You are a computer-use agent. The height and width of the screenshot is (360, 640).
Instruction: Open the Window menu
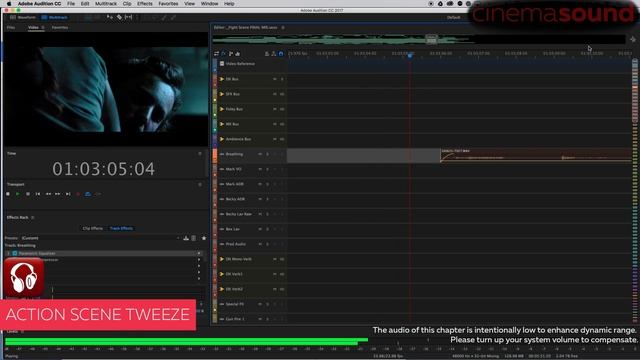(x=209, y=4)
